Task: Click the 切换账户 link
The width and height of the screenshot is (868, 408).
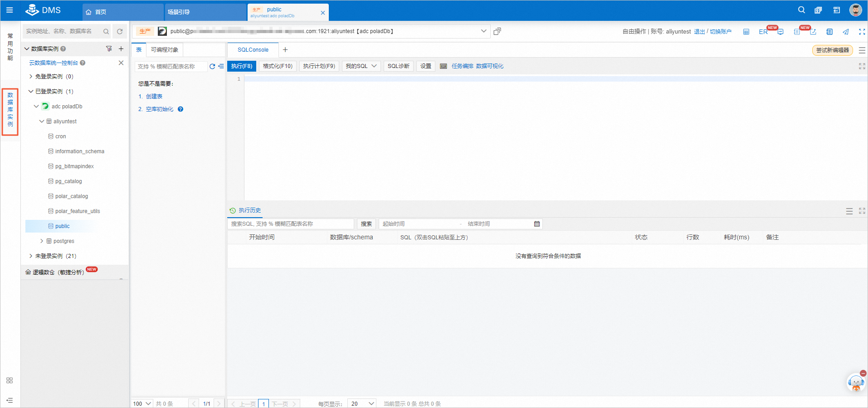Action: pyautogui.click(x=721, y=32)
